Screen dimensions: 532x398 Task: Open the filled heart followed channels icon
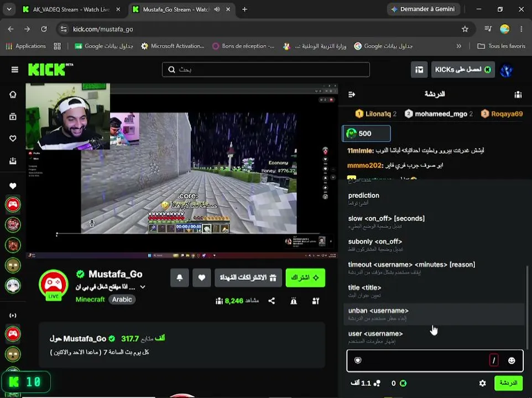click(x=13, y=186)
